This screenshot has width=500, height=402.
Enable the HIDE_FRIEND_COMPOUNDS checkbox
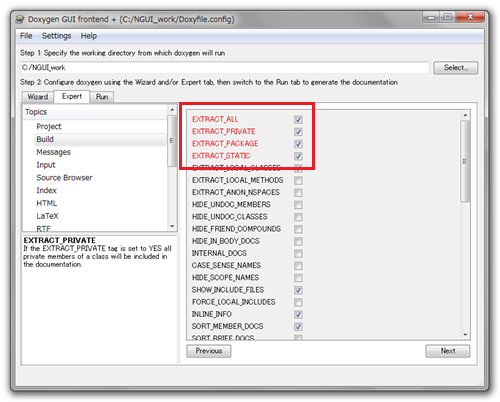pyautogui.click(x=298, y=229)
